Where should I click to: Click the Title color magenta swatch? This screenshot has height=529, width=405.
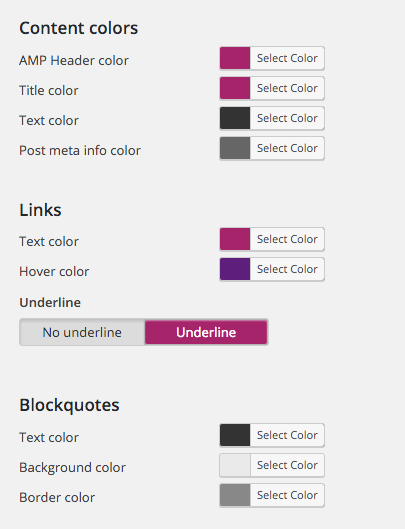(235, 88)
